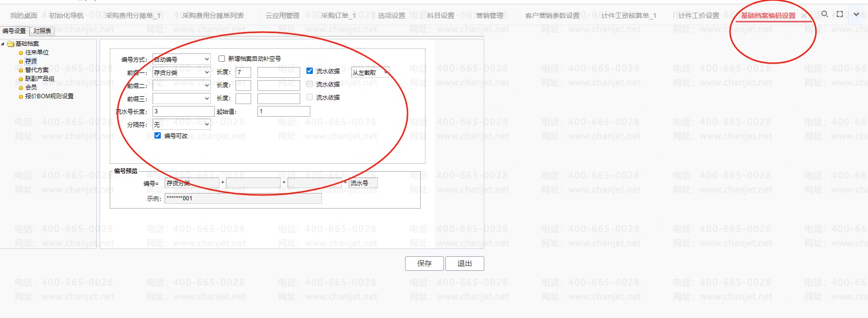Click the 示例 preview field

pos(243,198)
